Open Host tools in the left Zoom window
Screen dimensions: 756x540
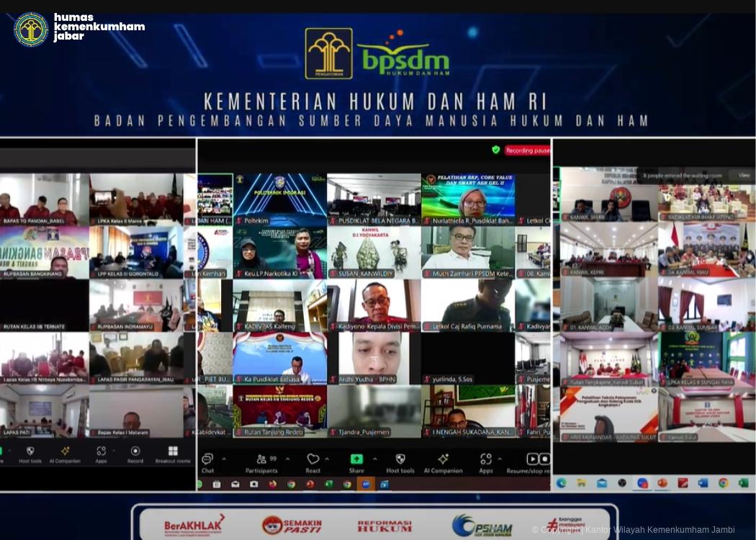click(30, 454)
